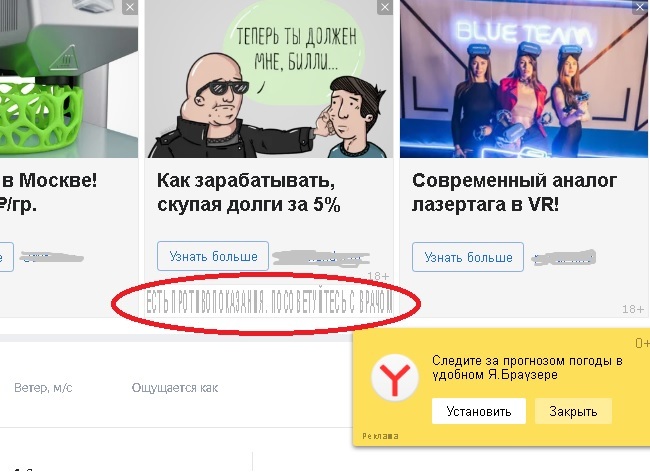Image resolution: width=650 pixels, height=475 pixels.
Task: Click the Yandex Browser logo icon
Action: coord(395,378)
